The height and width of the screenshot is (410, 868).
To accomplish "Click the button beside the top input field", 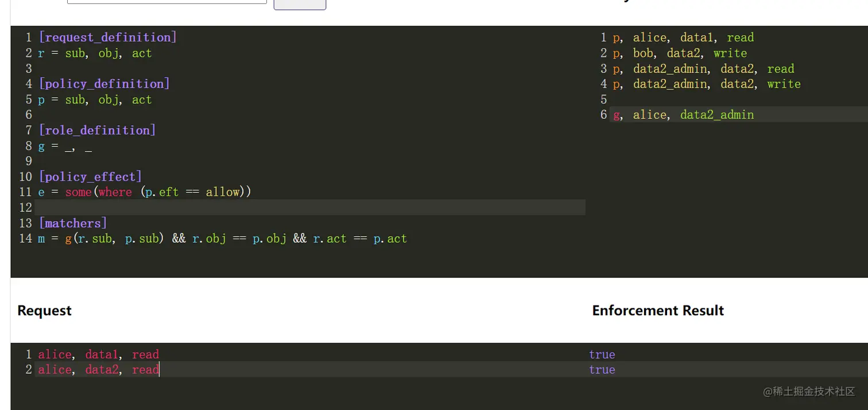I will pyautogui.click(x=300, y=5).
